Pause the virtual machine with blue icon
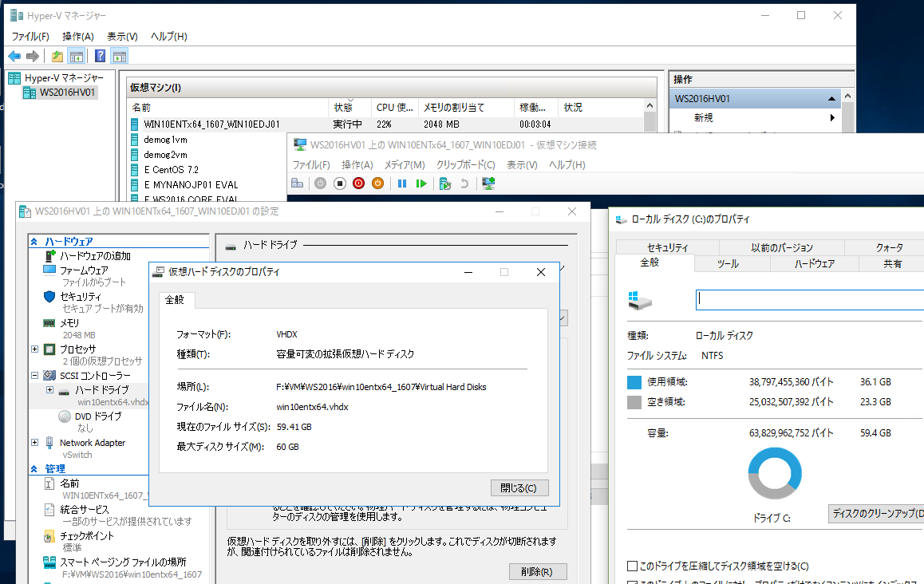 [x=402, y=183]
